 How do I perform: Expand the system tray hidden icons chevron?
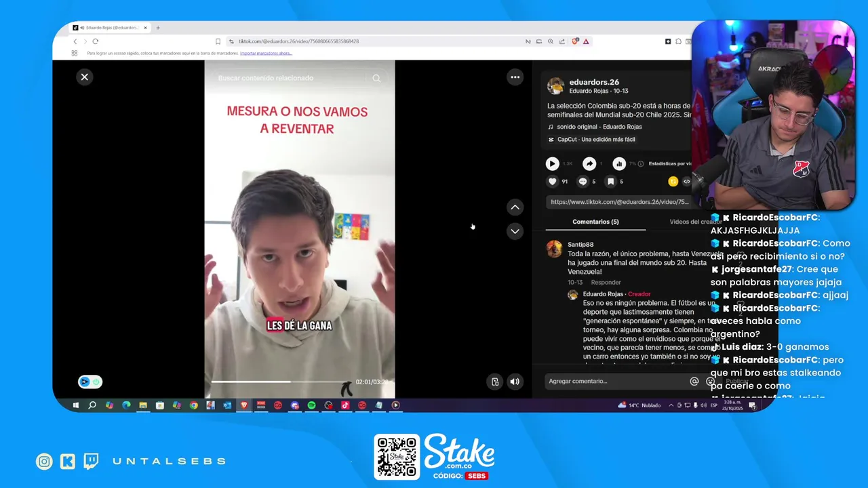(671, 405)
